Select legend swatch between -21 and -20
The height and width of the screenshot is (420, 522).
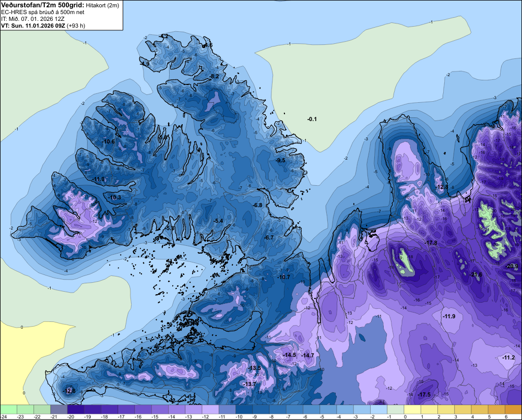[59, 410]
